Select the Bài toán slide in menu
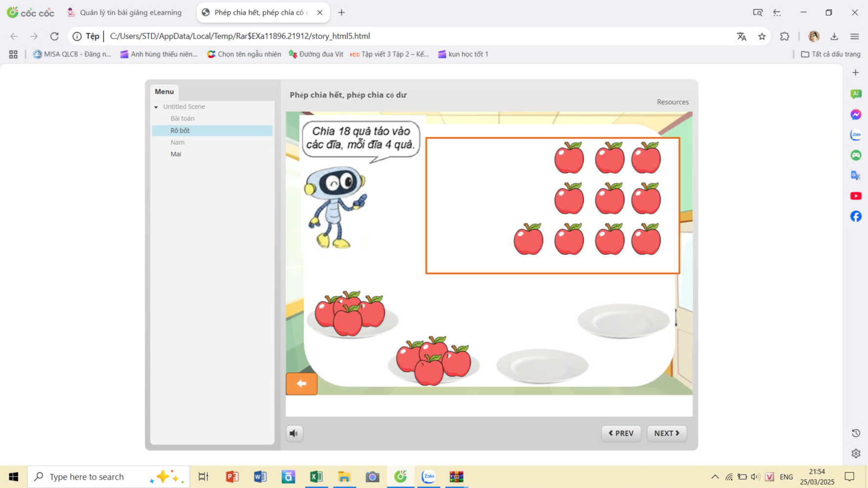This screenshot has width=868, height=488. 182,119
